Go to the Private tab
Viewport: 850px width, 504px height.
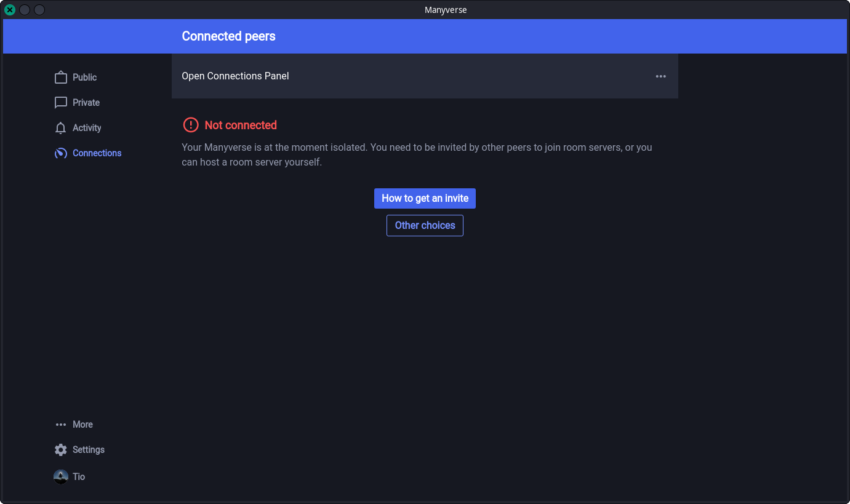(86, 103)
